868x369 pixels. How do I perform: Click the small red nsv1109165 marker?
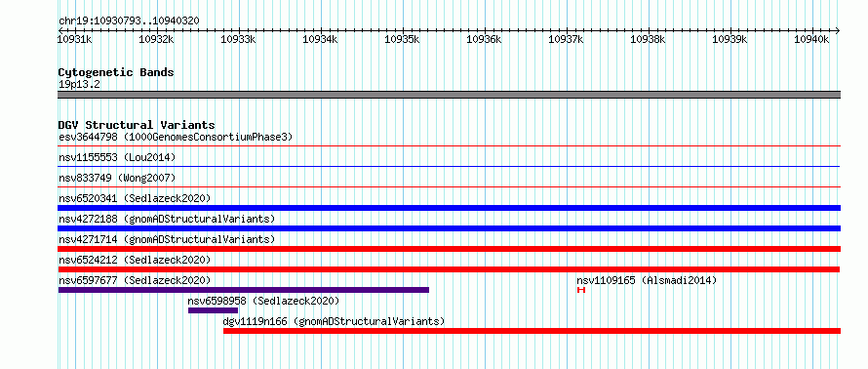coord(580,290)
